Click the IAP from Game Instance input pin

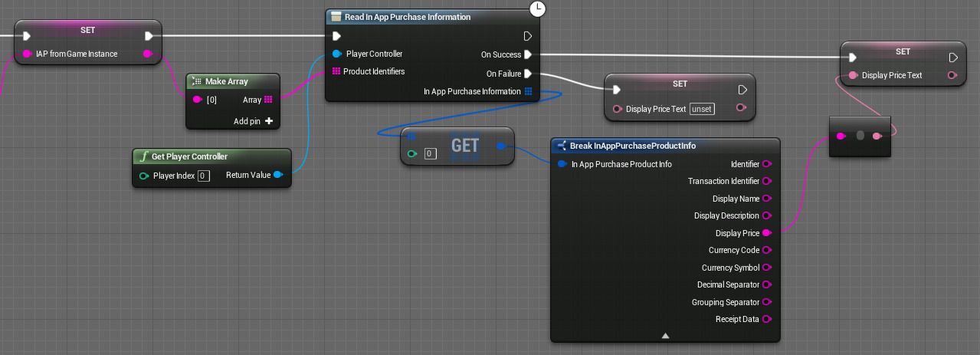[x=27, y=54]
